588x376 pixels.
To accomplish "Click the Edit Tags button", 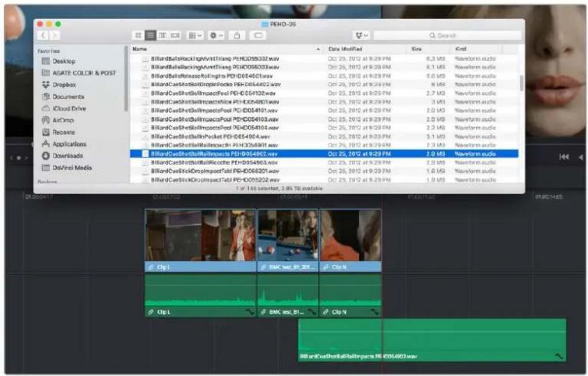I will pos(258,35).
